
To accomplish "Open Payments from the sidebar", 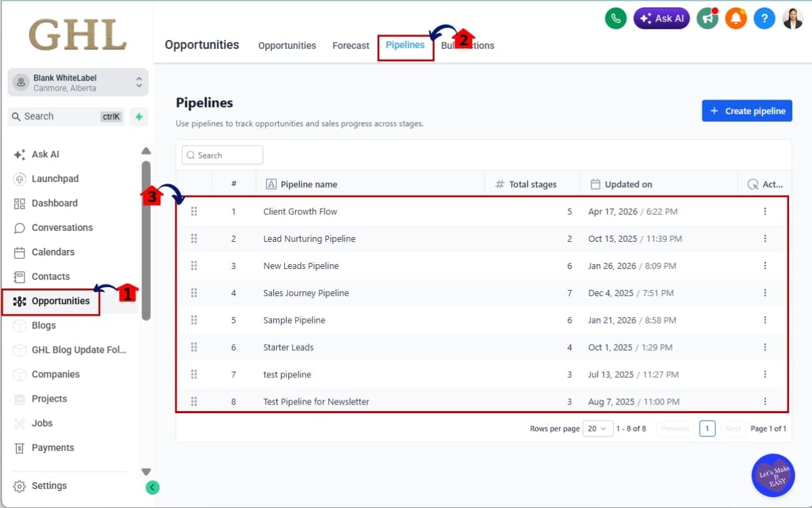I will pos(53,447).
